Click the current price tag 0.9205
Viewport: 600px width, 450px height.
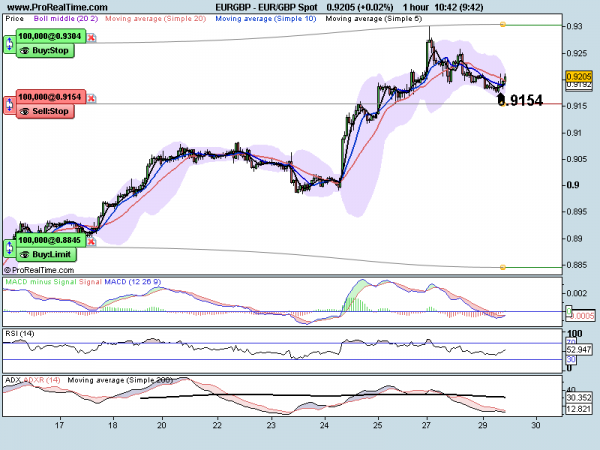[x=579, y=76]
